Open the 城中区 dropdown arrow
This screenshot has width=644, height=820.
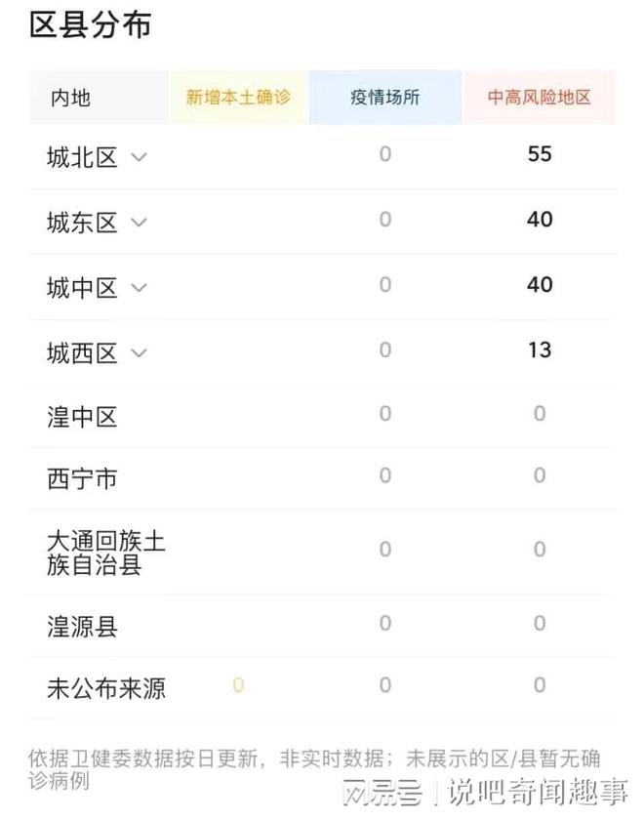click(138, 287)
